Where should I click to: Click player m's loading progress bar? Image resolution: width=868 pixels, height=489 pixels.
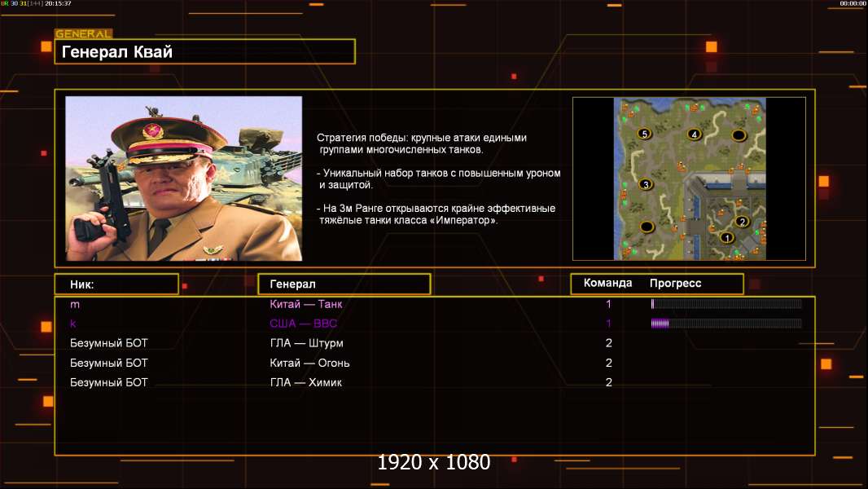click(x=726, y=304)
